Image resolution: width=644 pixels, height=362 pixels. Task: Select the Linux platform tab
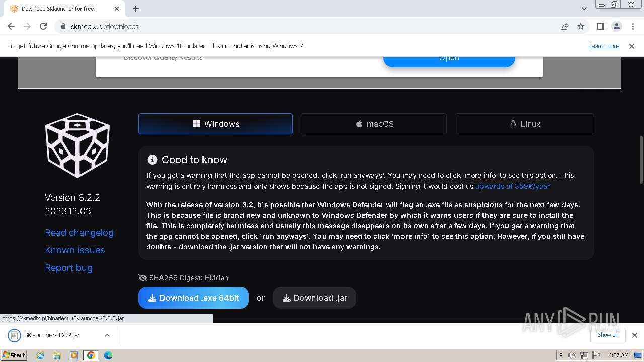(x=524, y=124)
